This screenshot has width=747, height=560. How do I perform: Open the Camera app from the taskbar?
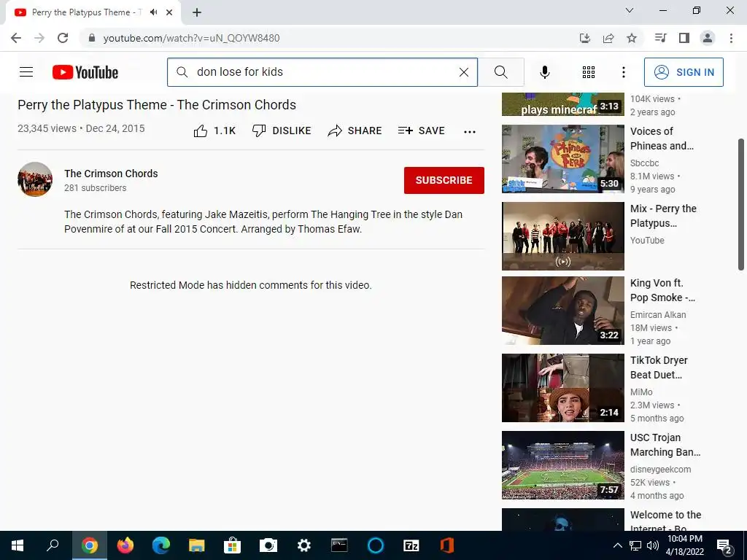(268, 545)
